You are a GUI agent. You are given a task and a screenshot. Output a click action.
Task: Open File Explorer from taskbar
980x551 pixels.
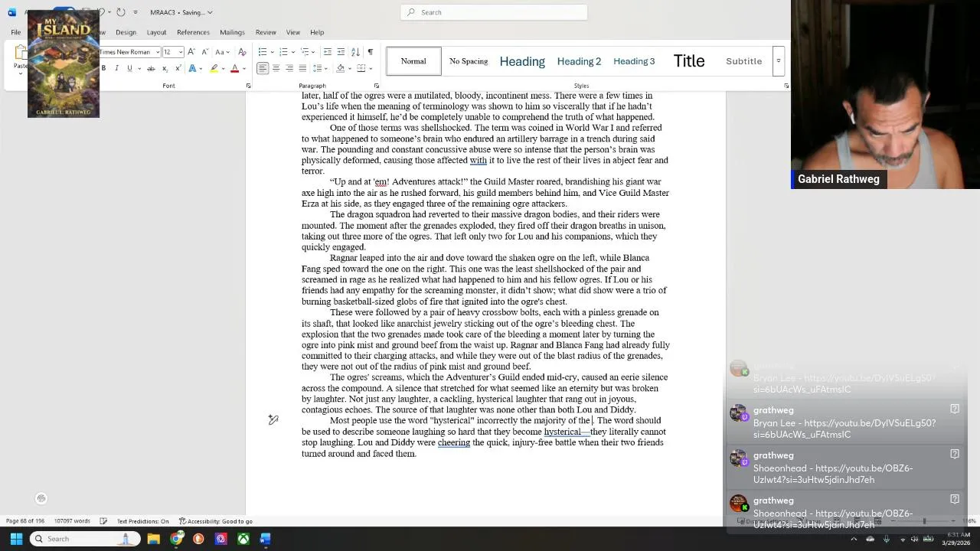[153, 539]
